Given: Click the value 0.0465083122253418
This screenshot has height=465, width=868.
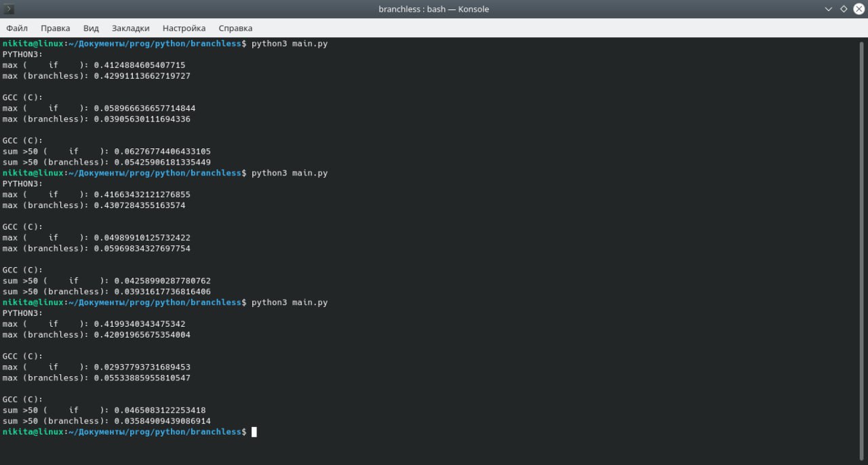Looking at the screenshot, I should [160, 410].
